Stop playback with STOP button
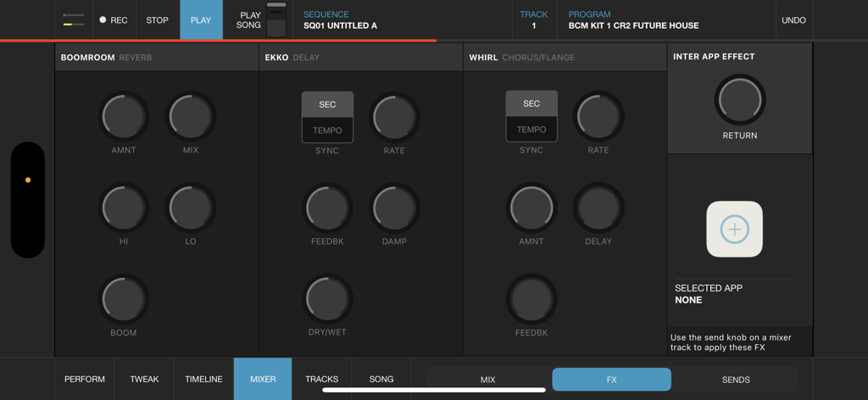868x400 pixels. point(157,20)
